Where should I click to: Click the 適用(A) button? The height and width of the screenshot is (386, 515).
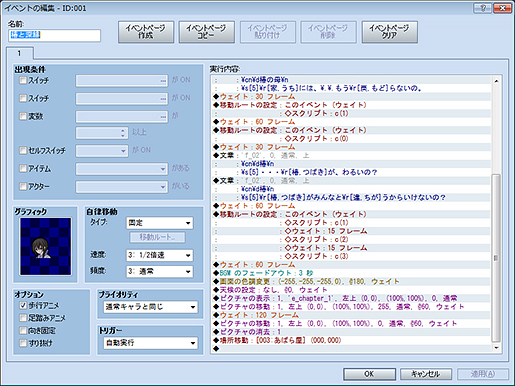coord(483,374)
